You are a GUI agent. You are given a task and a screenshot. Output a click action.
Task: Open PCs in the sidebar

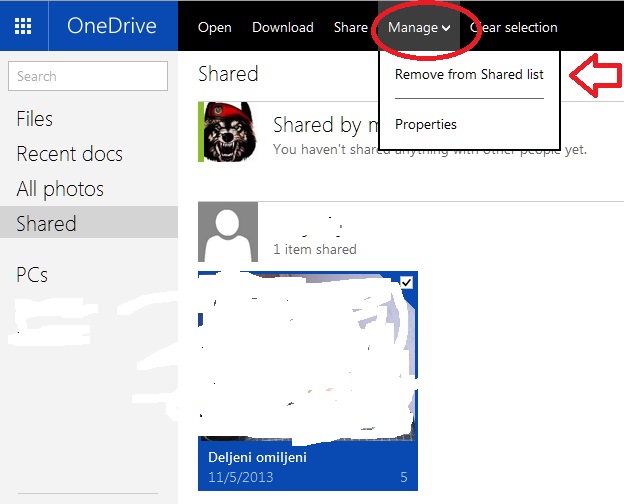(32, 275)
